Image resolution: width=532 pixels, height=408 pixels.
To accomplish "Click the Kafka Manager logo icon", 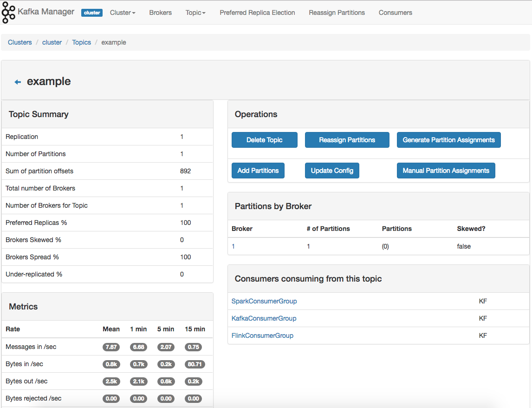I will [8, 13].
